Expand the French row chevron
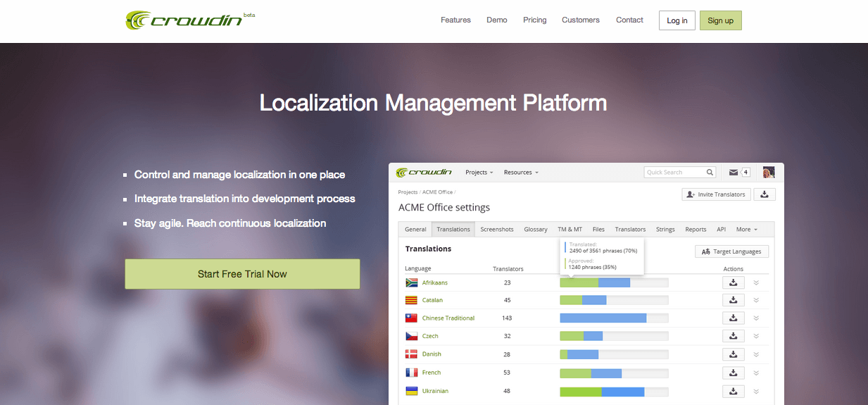This screenshot has height=405, width=868. (756, 373)
